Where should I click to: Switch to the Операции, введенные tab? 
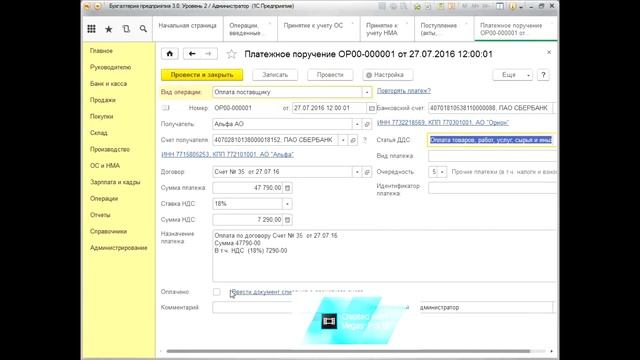click(250, 29)
